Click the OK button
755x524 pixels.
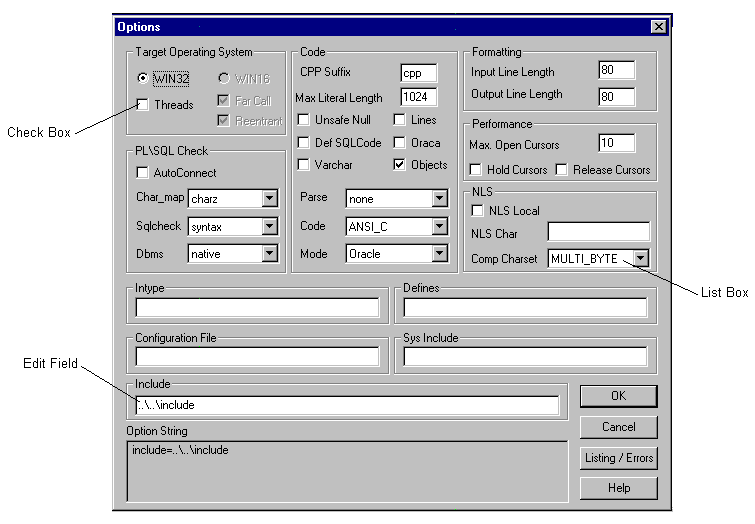point(618,396)
